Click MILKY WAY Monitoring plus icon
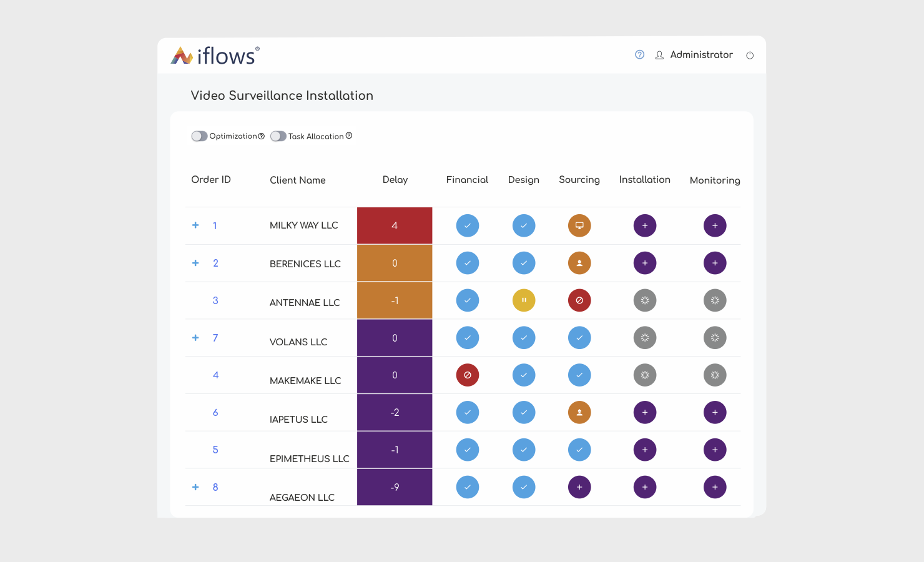Screen dimensions: 924x562 tap(715, 225)
